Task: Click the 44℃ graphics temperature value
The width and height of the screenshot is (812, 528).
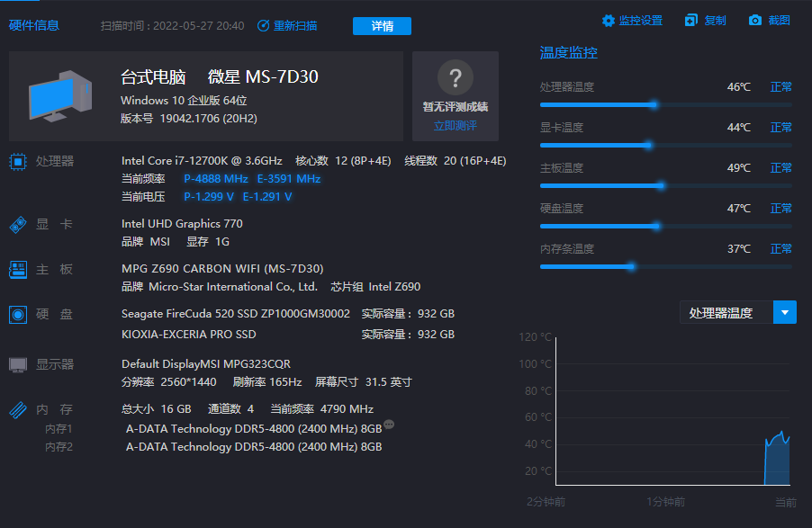Action: pos(739,128)
